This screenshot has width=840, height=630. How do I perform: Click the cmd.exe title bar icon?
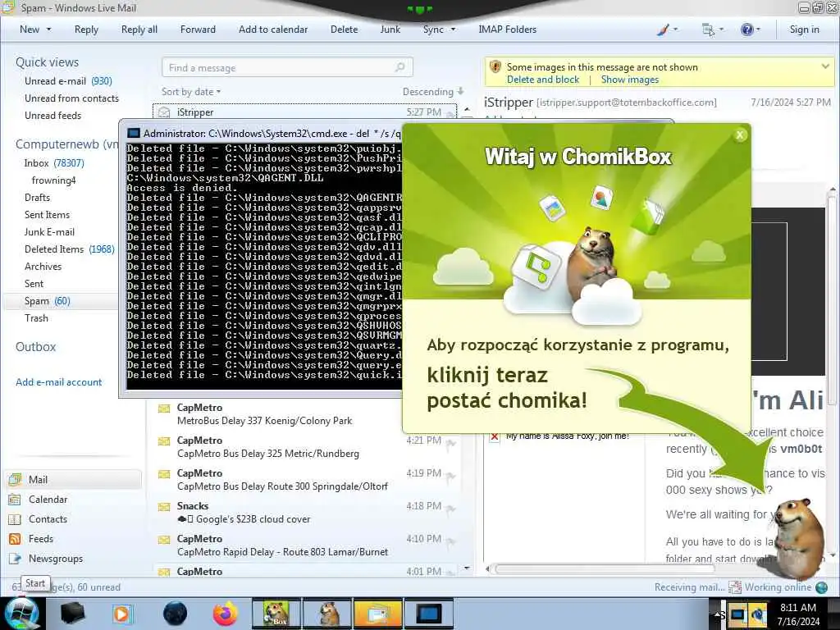pos(134,134)
